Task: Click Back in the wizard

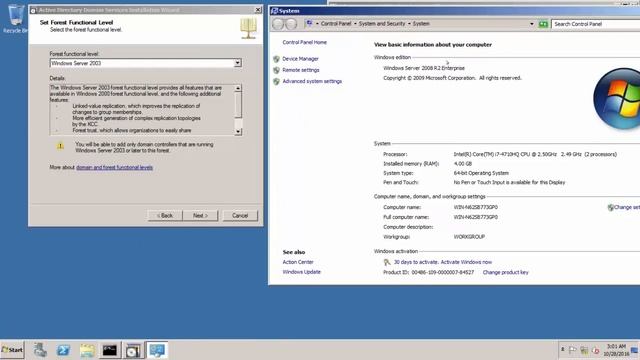Action: [165, 216]
